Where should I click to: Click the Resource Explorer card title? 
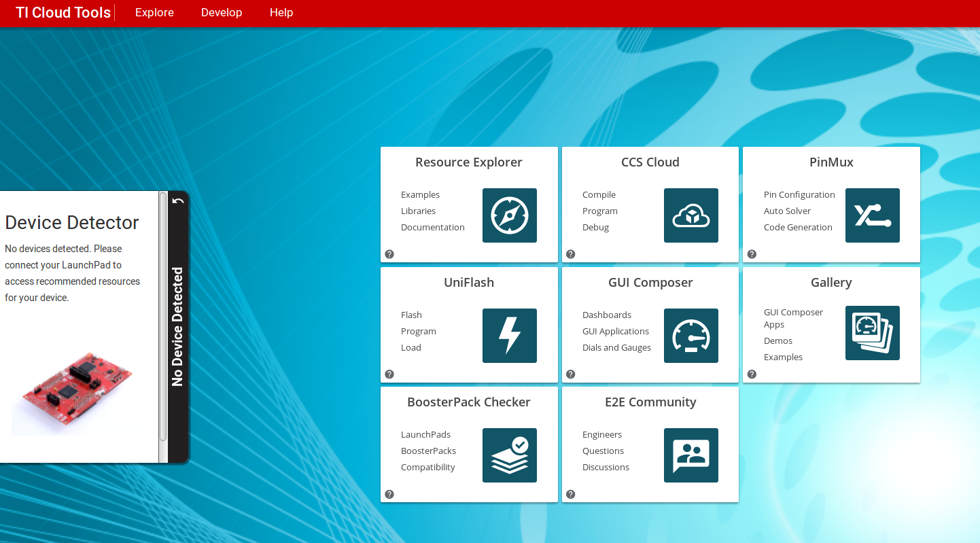469,162
